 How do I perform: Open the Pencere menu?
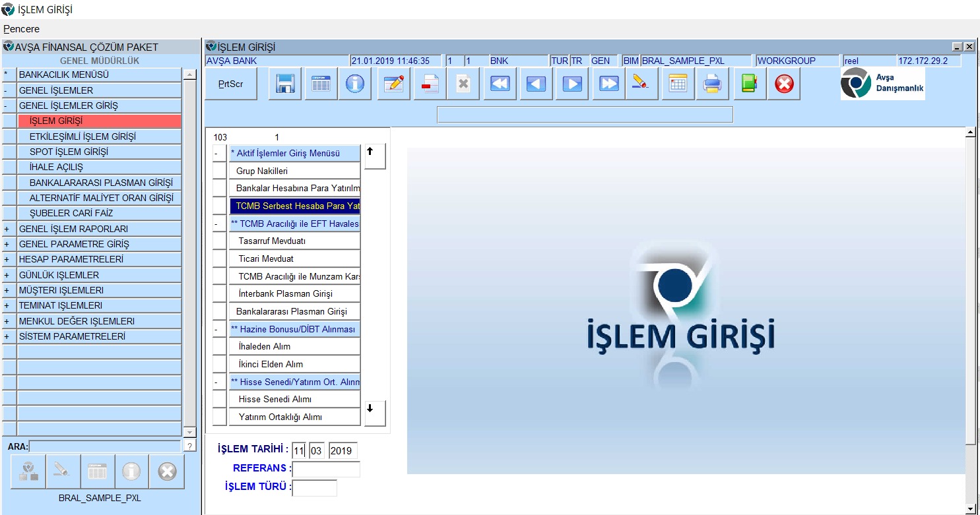coord(22,29)
